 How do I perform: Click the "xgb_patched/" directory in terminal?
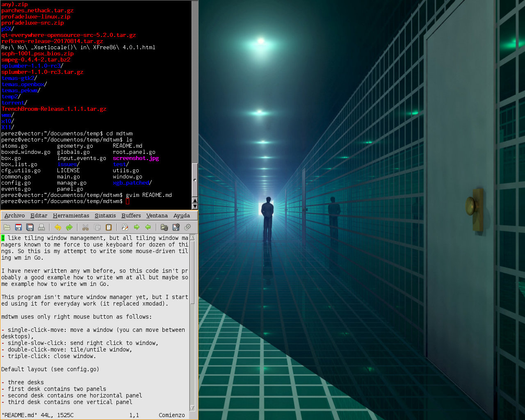[132, 183]
